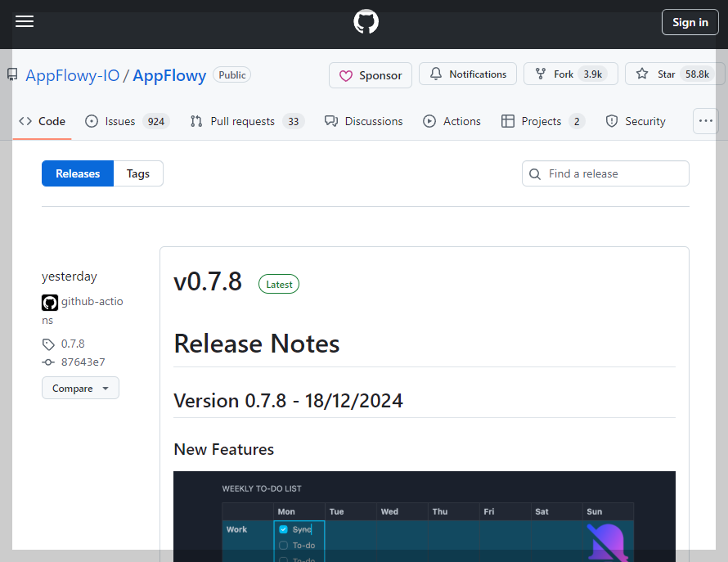Click the search magnifier icon
The height and width of the screenshot is (562, 728).
tap(535, 174)
